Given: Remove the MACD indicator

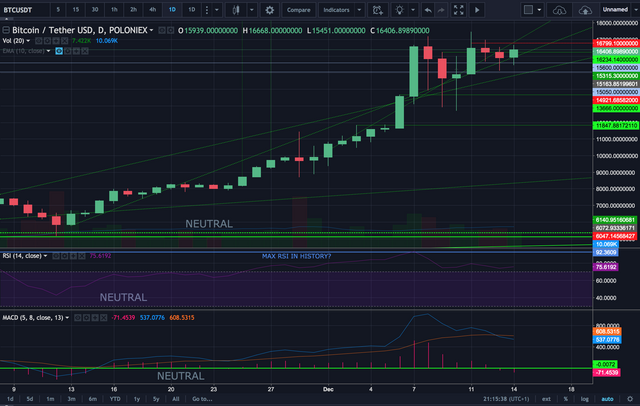Looking at the screenshot, I should pos(104,317).
